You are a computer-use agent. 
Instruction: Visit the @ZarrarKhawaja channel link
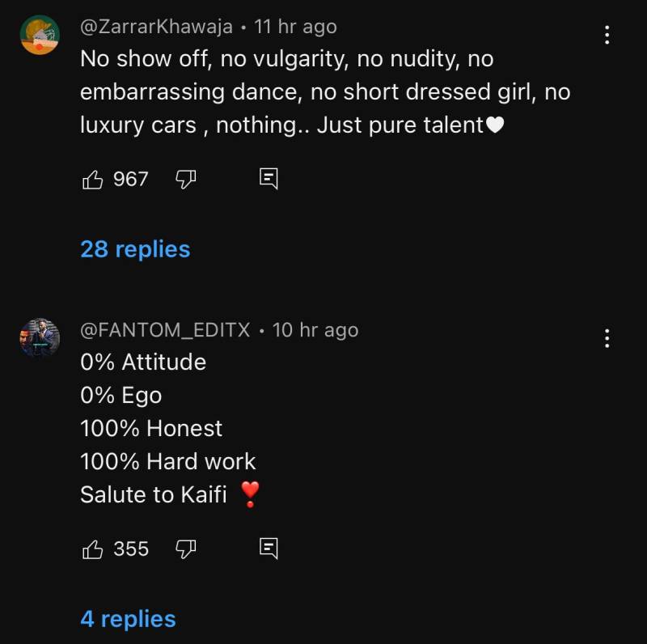156,27
